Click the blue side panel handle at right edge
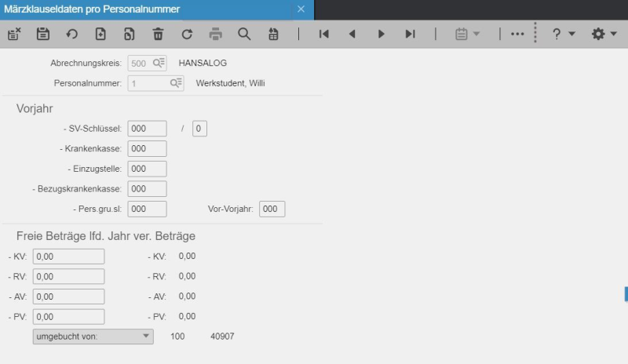The height and width of the screenshot is (364, 628). tap(626, 294)
